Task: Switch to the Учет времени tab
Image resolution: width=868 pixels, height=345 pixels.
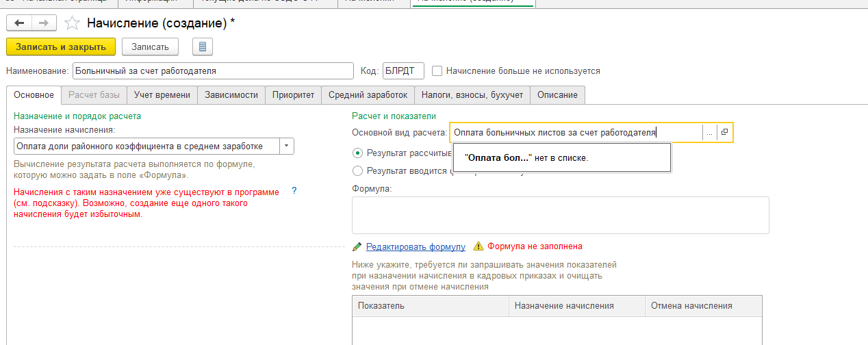Action: coord(162,94)
